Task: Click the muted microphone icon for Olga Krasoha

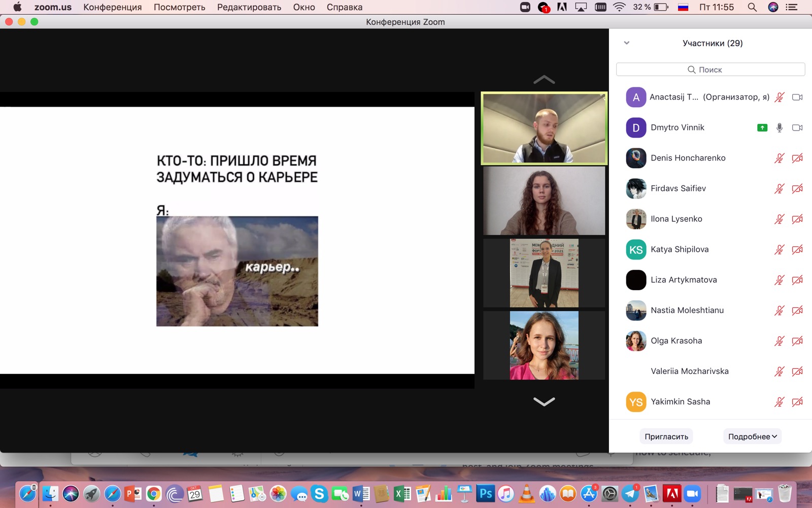Action: click(x=780, y=341)
